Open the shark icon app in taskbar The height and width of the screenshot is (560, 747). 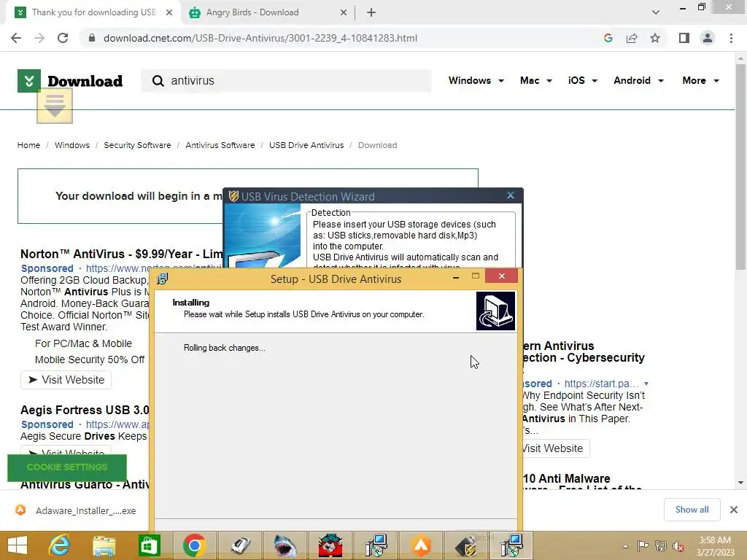(x=285, y=545)
